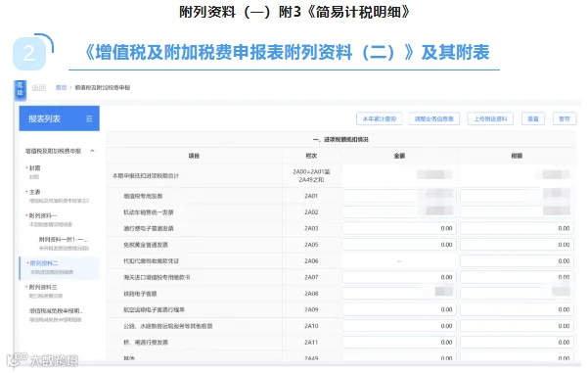Click the 金额 input for row 2A10
This screenshot has width=588, height=373.
pos(399,326)
